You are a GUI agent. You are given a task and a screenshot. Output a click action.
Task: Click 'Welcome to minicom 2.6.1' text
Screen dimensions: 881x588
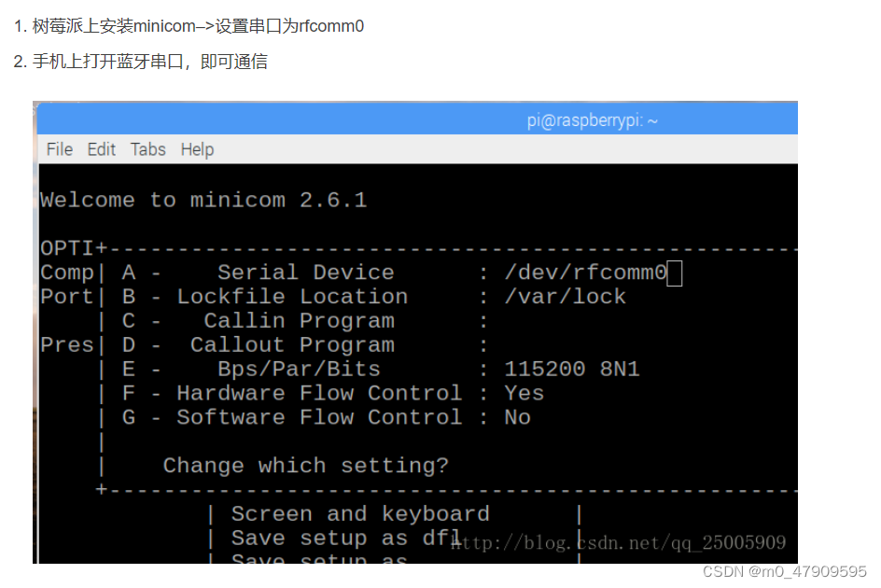pyautogui.click(x=203, y=200)
